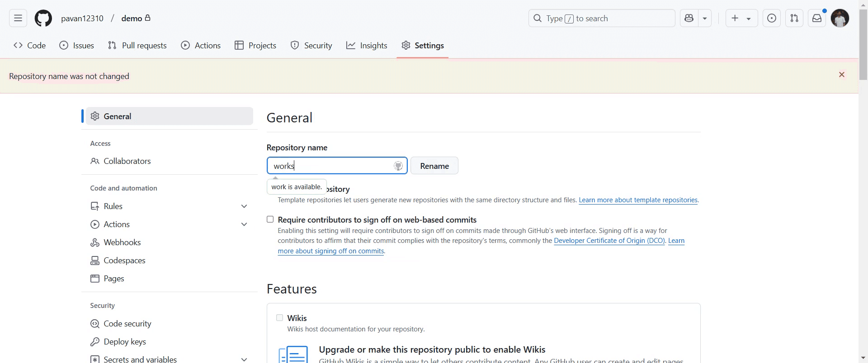This screenshot has height=363, width=868.
Task: Open the user profile avatar menu
Action: (x=840, y=19)
